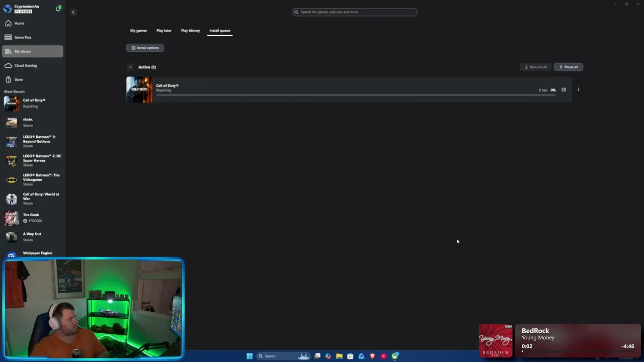Image resolution: width=644 pixels, height=362 pixels.
Task: Switch to the My games tab
Action: (x=138, y=31)
